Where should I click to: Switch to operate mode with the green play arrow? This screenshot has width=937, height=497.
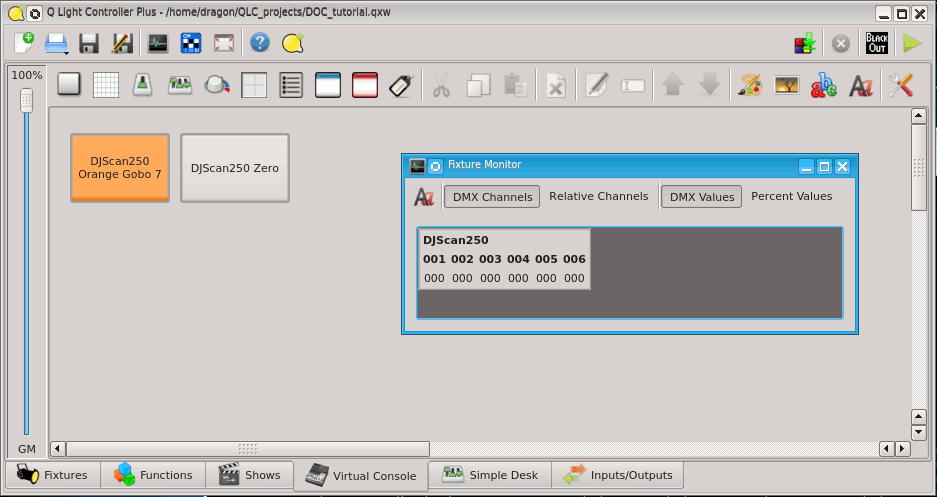[x=912, y=44]
